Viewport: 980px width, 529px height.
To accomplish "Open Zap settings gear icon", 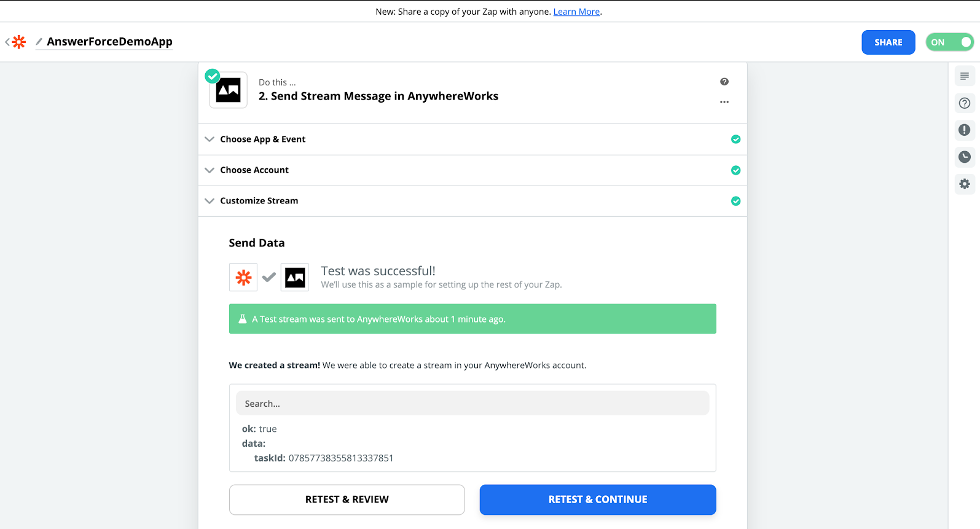I will pos(965,184).
